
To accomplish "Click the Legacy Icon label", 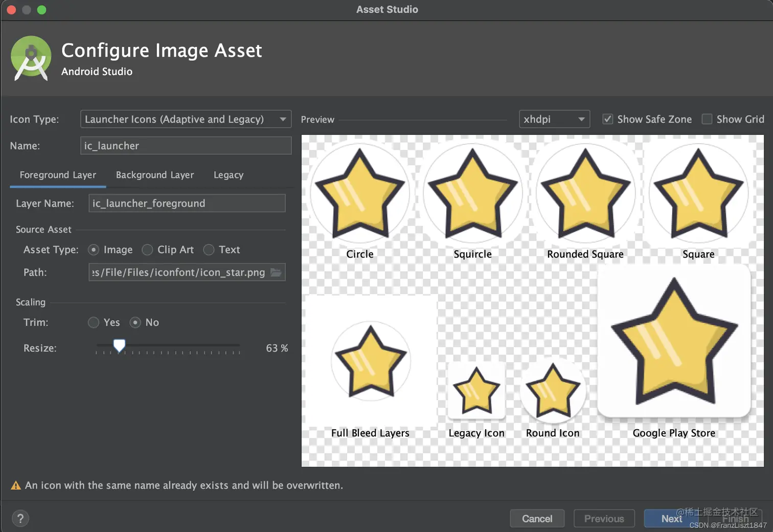I will pyautogui.click(x=476, y=433).
